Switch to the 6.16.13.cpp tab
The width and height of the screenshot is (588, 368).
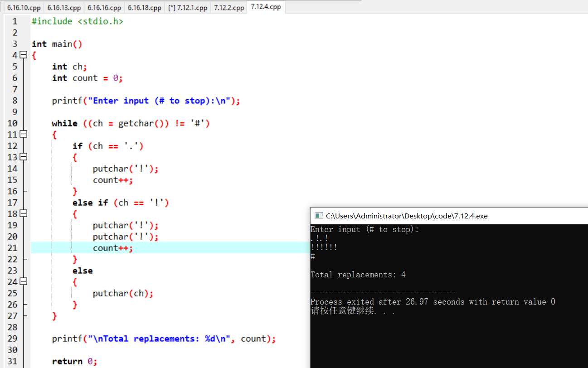point(64,8)
